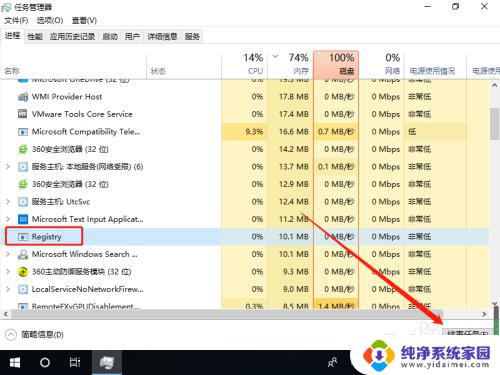Click the scroll up arrow of process list

[x=495, y=85]
